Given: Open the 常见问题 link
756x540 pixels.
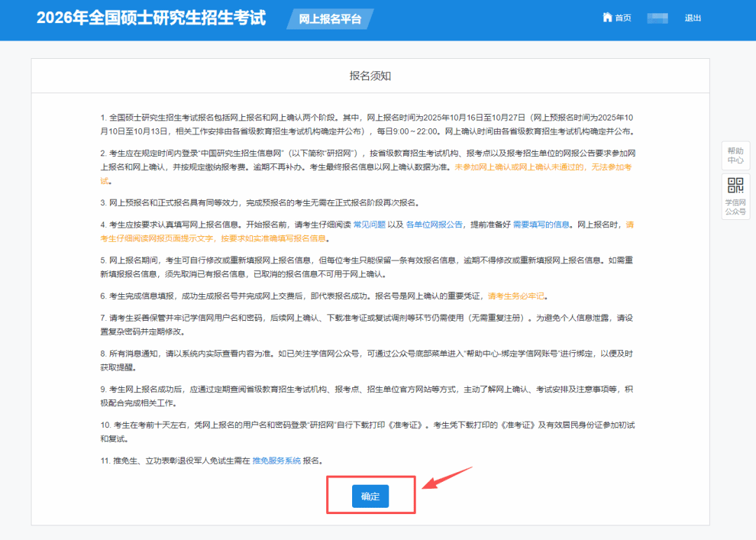Looking at the screenshot, I should 369,225.
